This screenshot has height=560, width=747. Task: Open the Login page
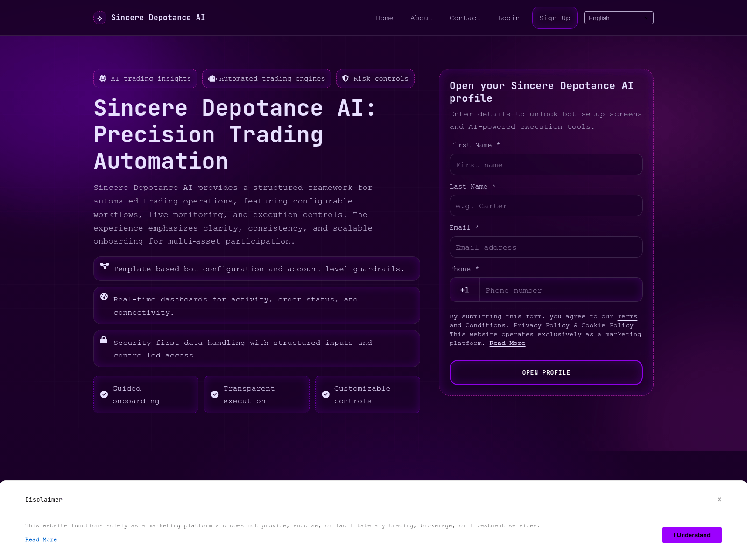(x=508, y=18)
